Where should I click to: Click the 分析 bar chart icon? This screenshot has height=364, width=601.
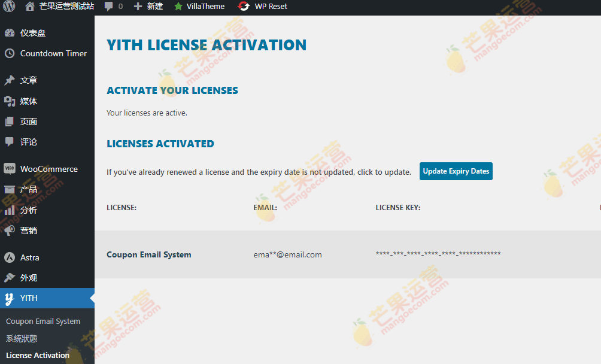click(x=10, y=210)
